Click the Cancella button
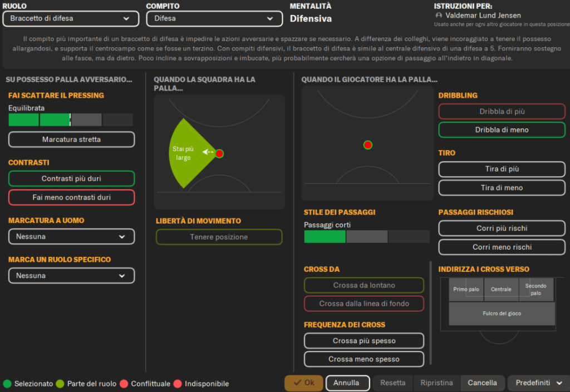Viewport: 570px width, 392px height. tap(482, 383)
